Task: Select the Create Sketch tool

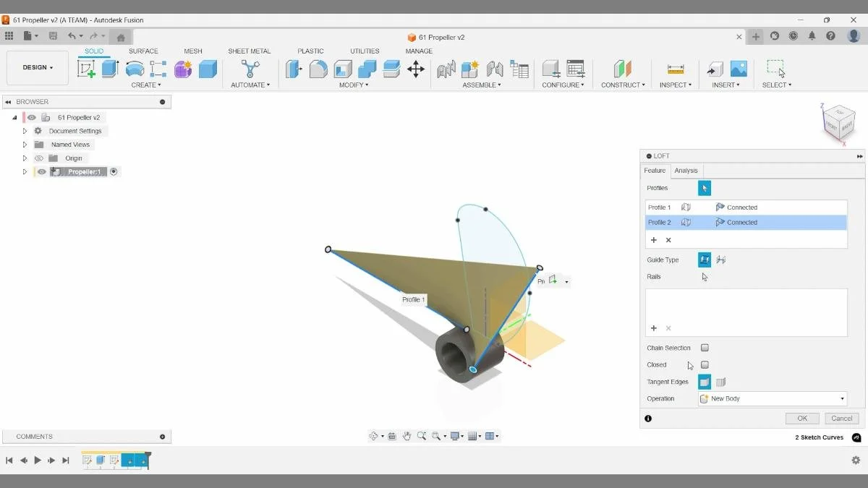Action: pos(88,69)
